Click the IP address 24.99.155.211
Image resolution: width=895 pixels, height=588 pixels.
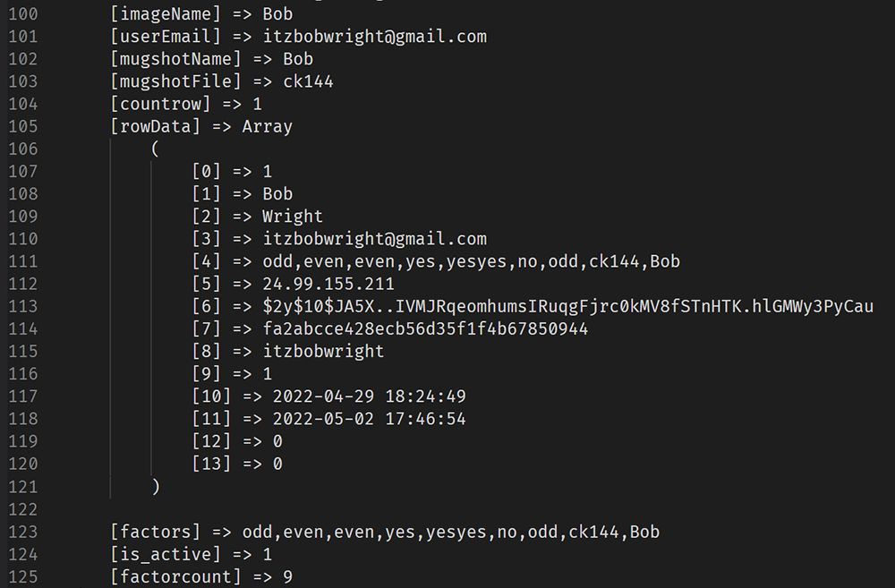pyautogui.click(x=328, y=284)
